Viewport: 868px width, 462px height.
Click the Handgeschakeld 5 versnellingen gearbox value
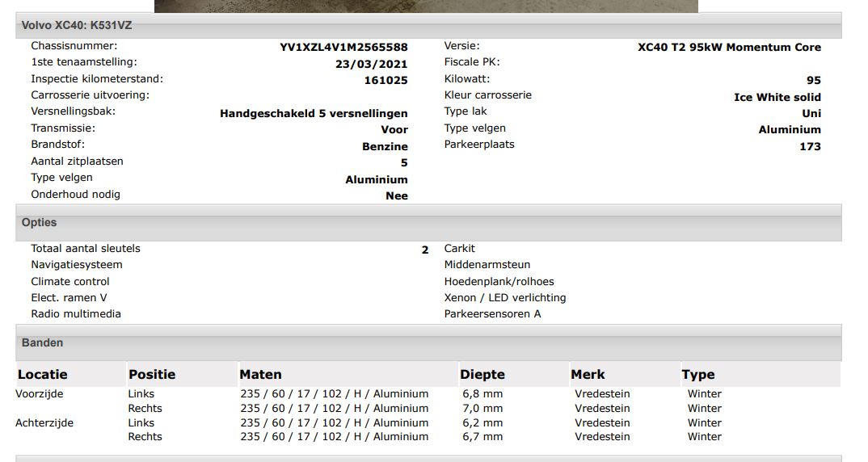tap(314, 113)
